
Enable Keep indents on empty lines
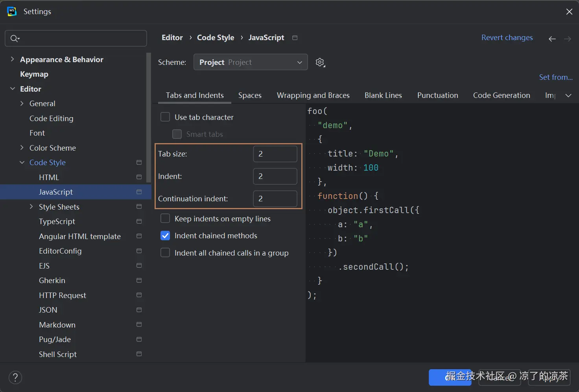165,219
